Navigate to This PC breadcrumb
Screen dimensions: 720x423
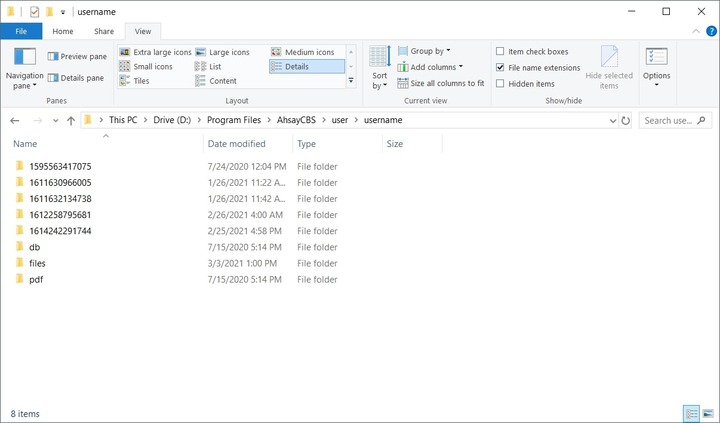click(123, 120)
